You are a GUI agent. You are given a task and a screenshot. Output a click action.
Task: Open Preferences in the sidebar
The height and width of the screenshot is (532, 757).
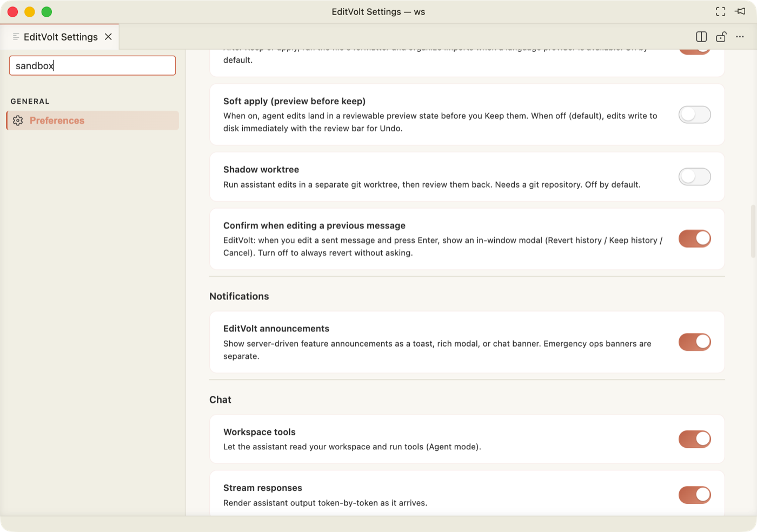[92, 121]
